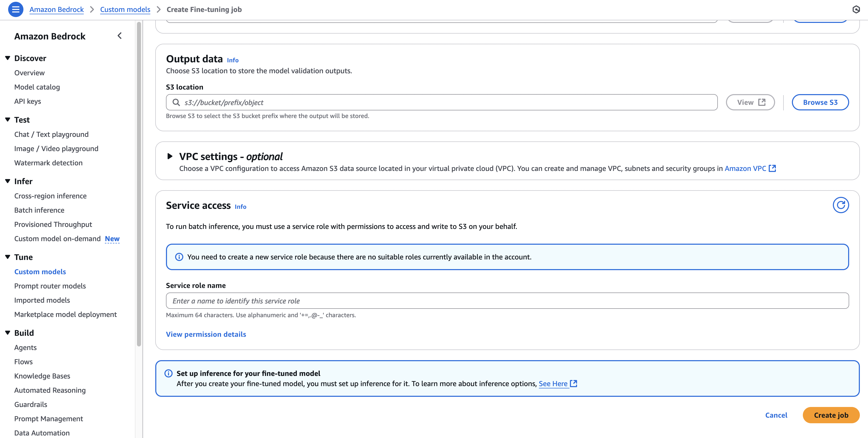Focus the Service role name field
The height and width of the screenshot is (438, 868).
click(507, 301)
